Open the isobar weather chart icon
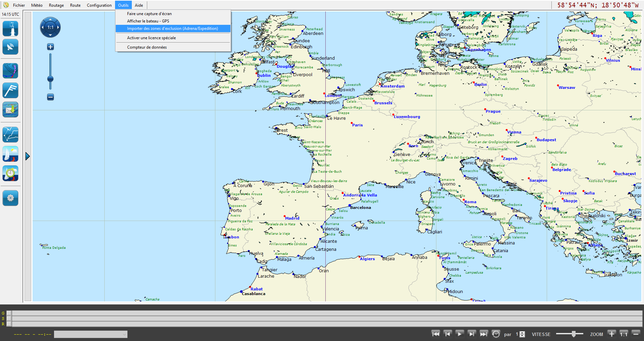The image size is (644, 341). pos(10,71)
